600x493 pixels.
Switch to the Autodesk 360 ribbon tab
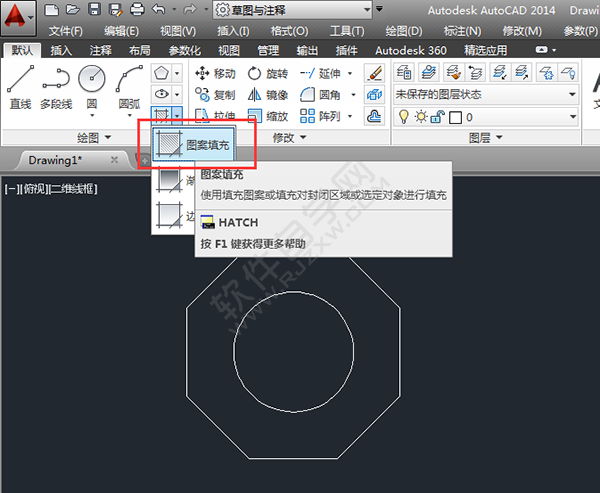411,50
